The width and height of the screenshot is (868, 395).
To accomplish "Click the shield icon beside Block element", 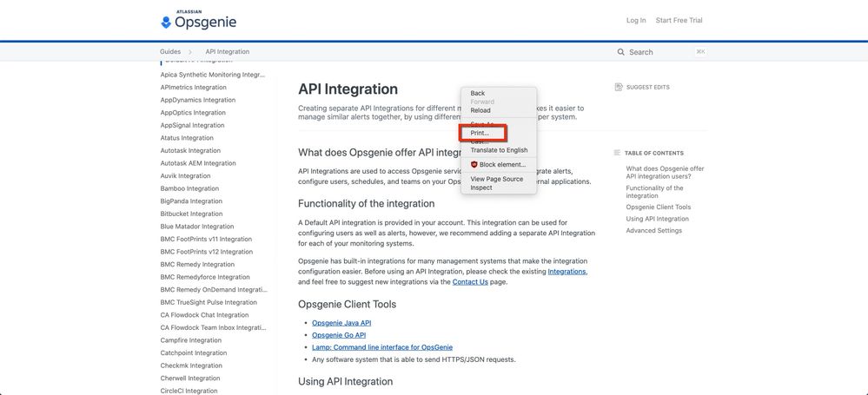I will point(474,164).
